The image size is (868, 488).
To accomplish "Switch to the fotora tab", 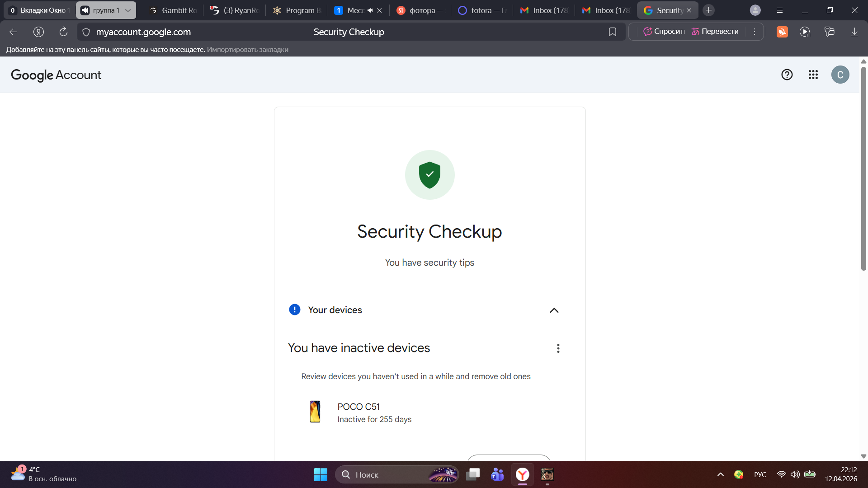I will (x=482, y=10).
